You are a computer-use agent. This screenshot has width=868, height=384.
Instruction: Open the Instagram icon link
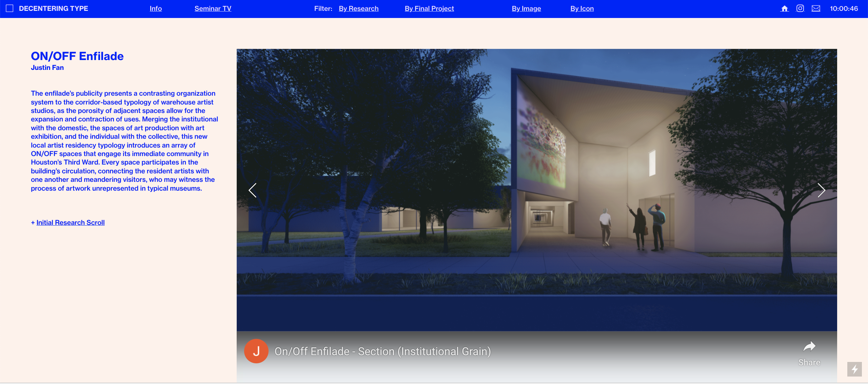tap(800, 8)
